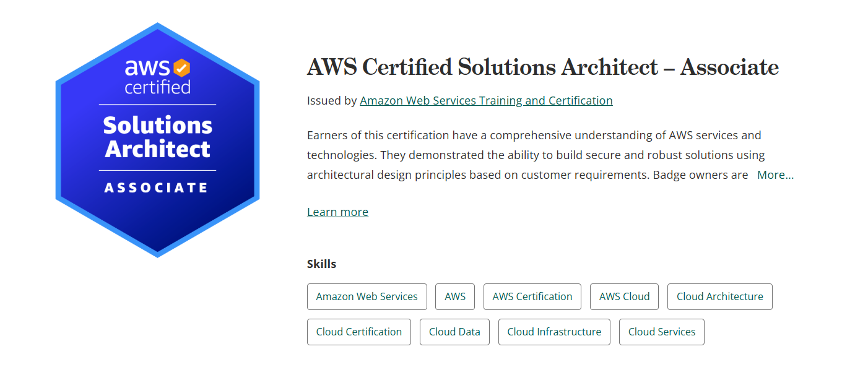The width and height of the screenshot is (868, 375).
Task: Open the Amazon Web Services Training and Certification link
Action: (485, 100)
